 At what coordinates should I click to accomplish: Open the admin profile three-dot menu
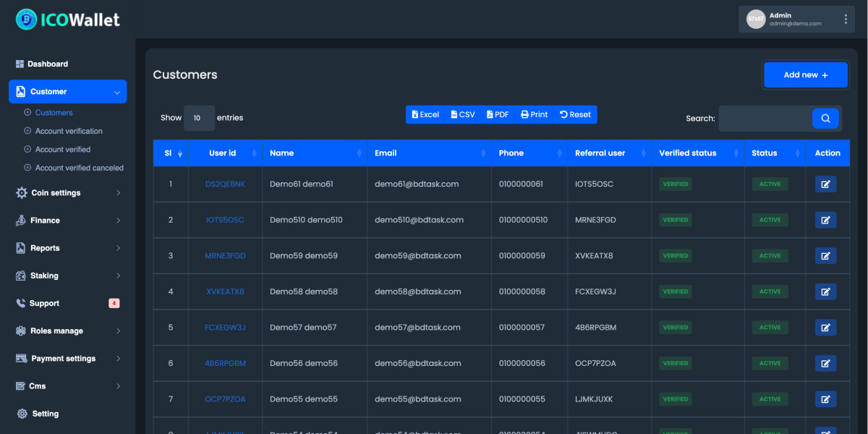845,19
